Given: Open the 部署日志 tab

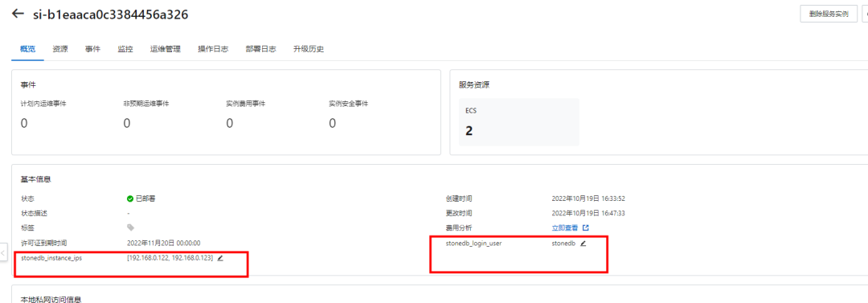Looking at the screenshot, I should (261, 49).
